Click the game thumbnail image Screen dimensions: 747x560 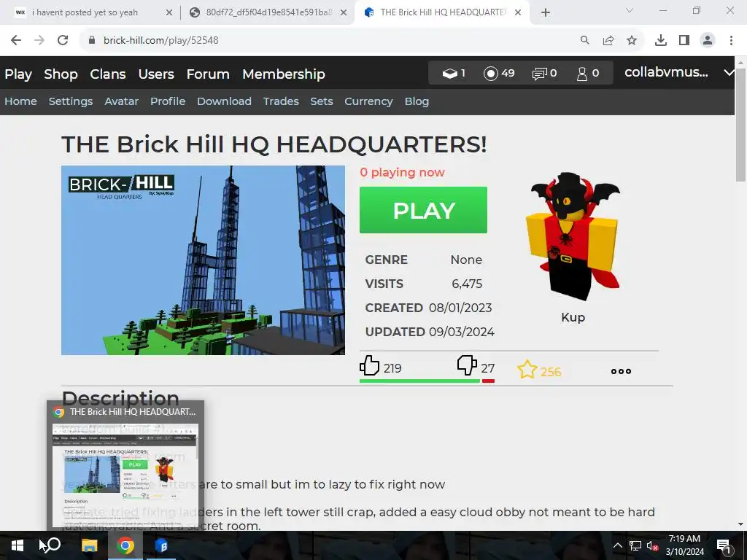coord(203,260)
